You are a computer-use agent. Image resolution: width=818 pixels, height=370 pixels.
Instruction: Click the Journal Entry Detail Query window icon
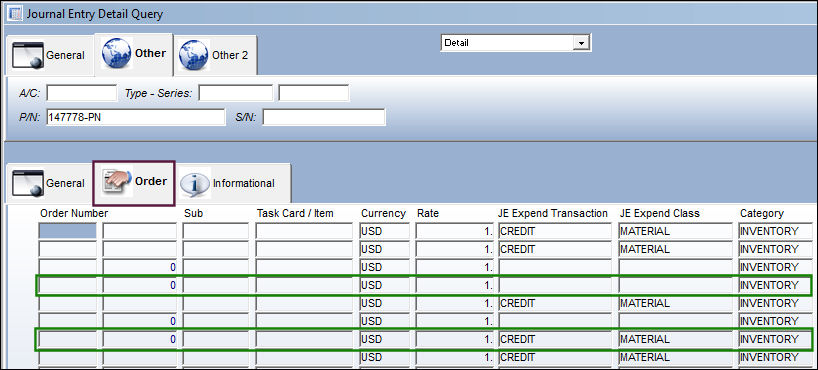point(15,14)
